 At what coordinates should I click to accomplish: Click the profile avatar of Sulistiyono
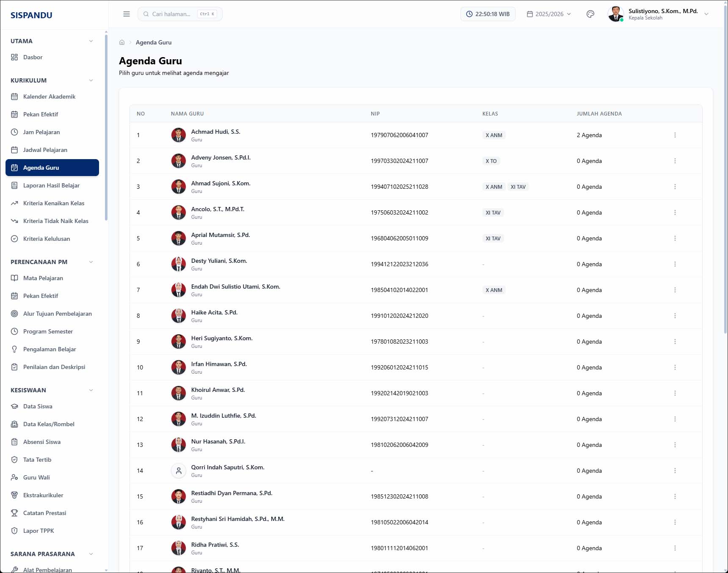[x=615, y=14]
